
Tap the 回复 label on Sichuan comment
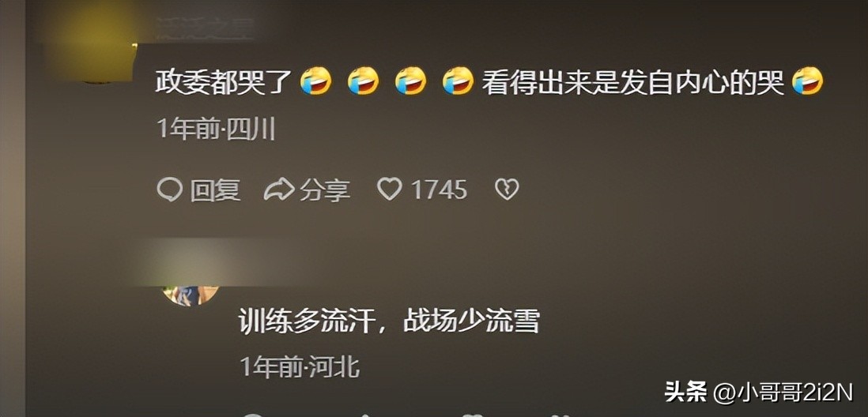click(215, 190)
